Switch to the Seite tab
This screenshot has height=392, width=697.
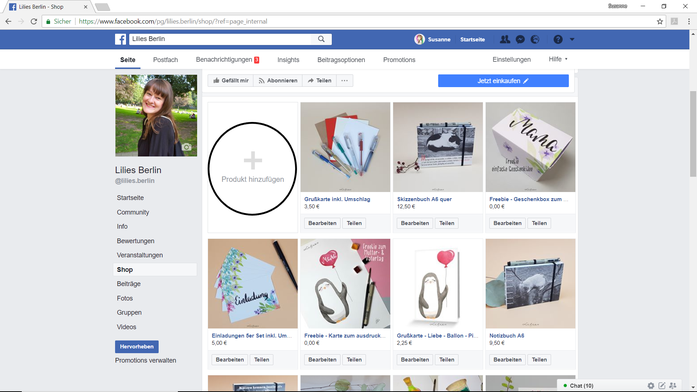pos(128,60)
